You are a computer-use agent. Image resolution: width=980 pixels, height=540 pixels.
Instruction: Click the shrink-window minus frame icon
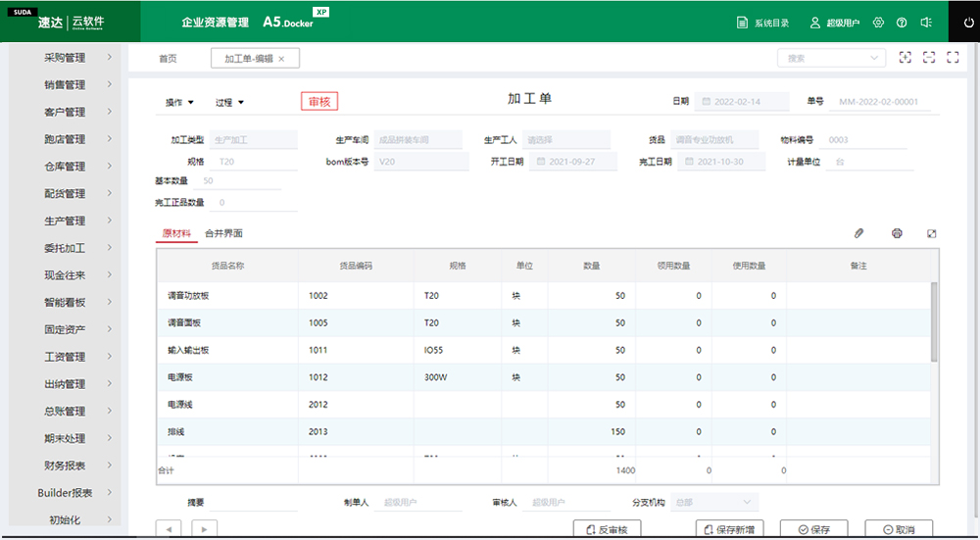(929, 58)
